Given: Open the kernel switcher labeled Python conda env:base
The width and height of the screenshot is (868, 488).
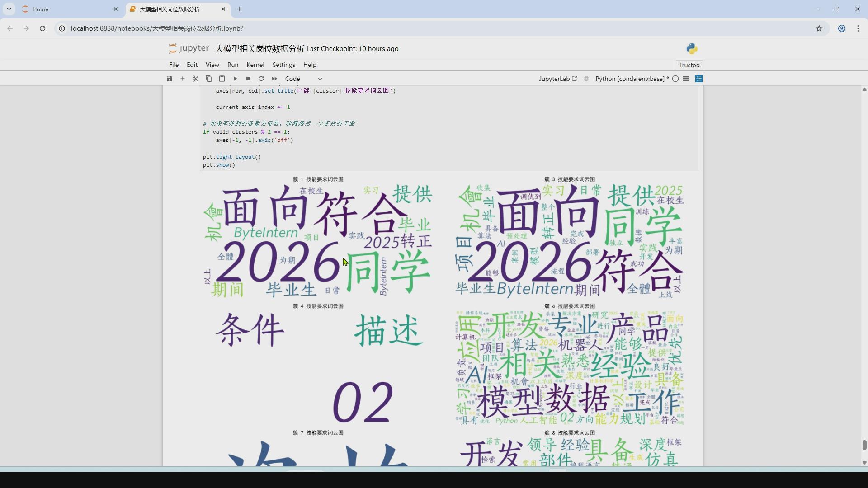Looking at the screenshot, I should tap(631, 78).
